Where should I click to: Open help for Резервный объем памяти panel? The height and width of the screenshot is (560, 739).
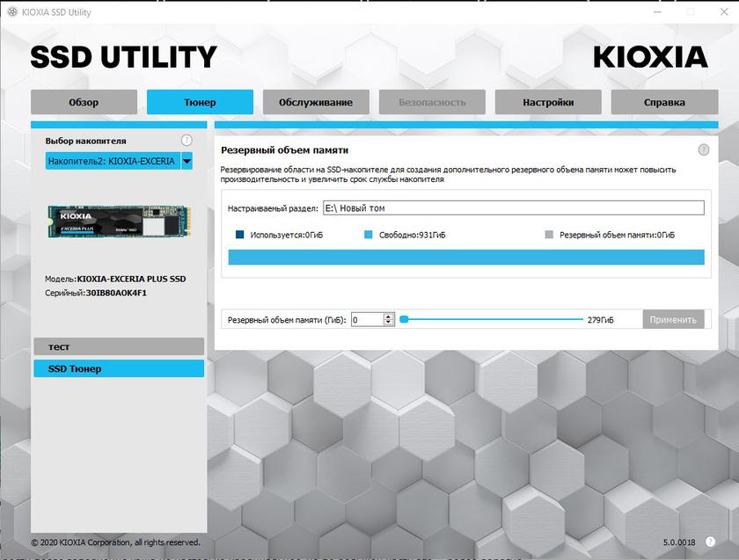point(703,150)
